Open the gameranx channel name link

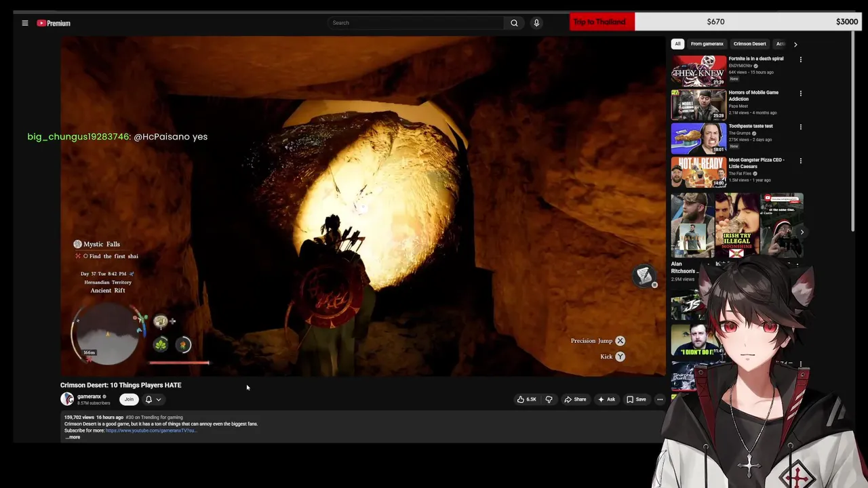click(89, 396)
